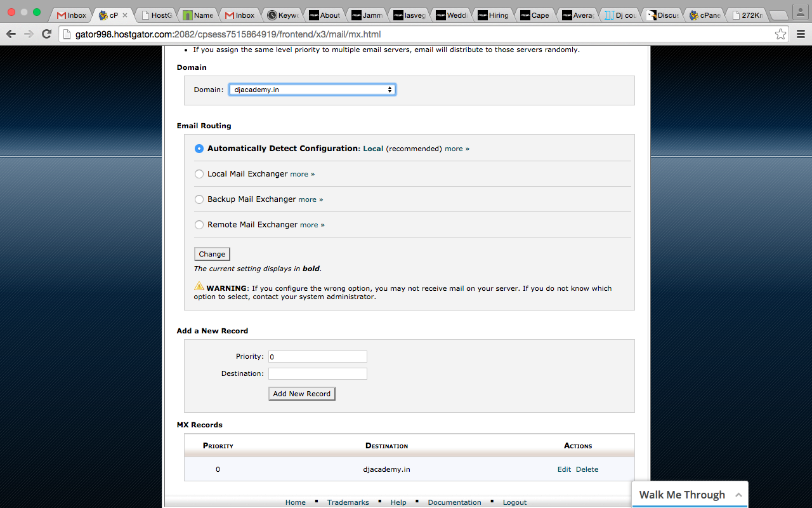Open a new browser tab
The image size is (812, 508).
(x=778, y=16)
